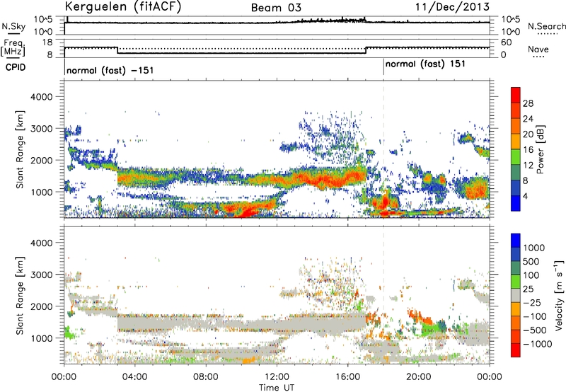This screenshot has height=392, width=566.
Task: Click the 'N.Sky' legend label
Action: [x=13, y=26]
